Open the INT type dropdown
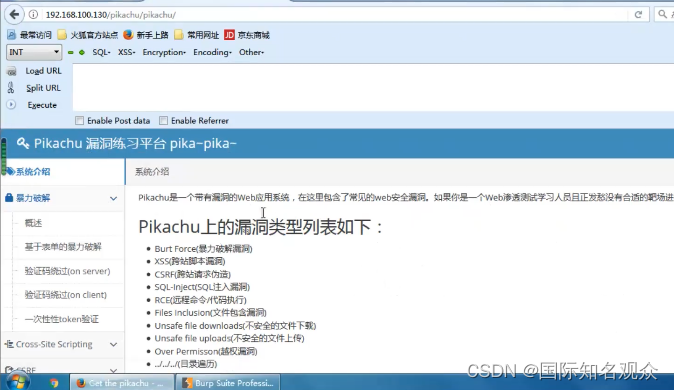The width and height of the screenshot is (674, 390). pyautogui.click(x=34, y=52)
